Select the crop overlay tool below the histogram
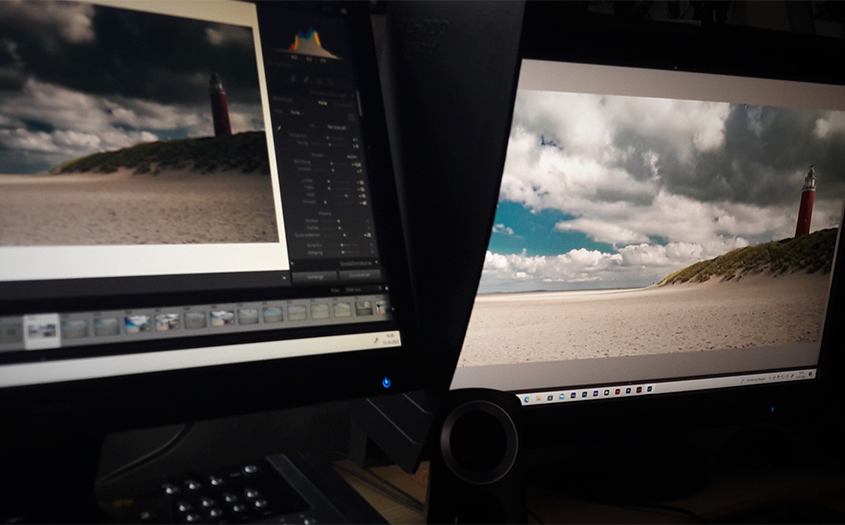The width and height of the screenshot is (845, 525). coord(294,79)
